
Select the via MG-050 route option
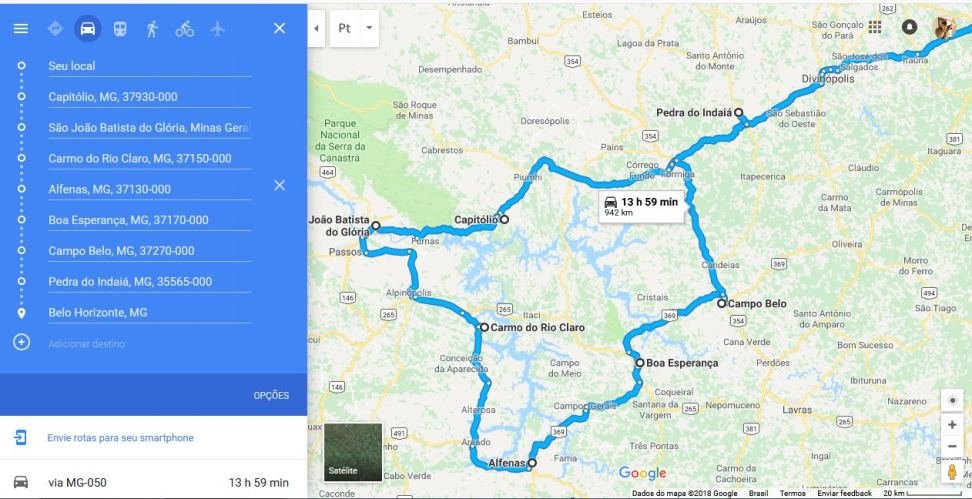pyautogui.click(x=153, y=482)
